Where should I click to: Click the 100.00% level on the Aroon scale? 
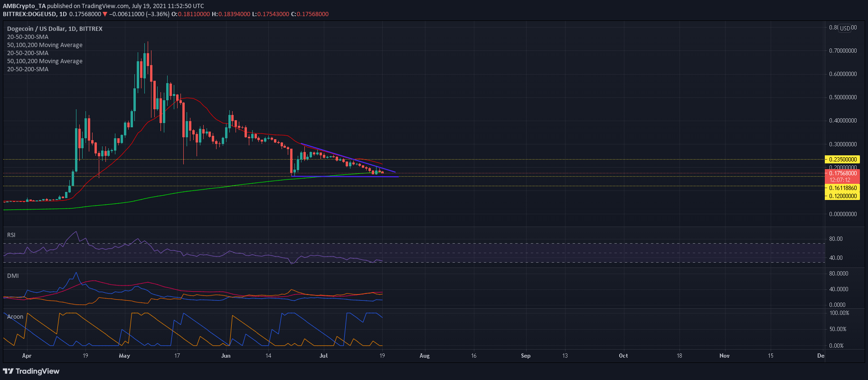click(x=839, y=313)
